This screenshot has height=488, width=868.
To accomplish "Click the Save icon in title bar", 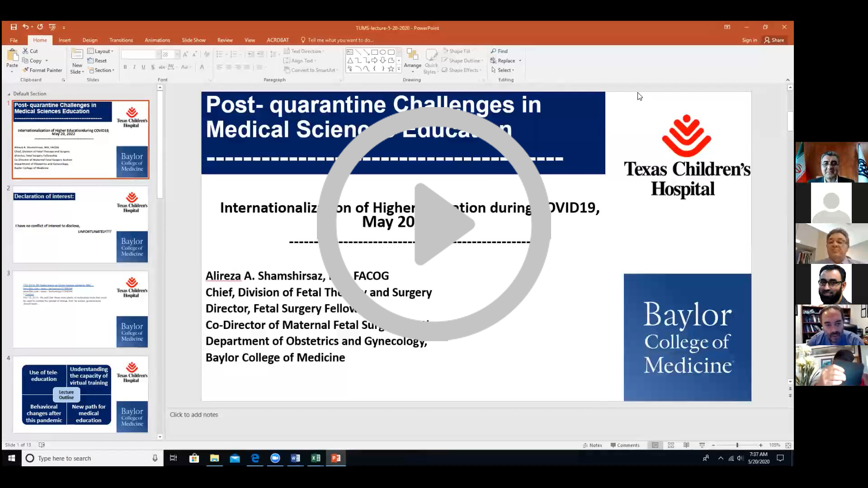I will [14, 27].
